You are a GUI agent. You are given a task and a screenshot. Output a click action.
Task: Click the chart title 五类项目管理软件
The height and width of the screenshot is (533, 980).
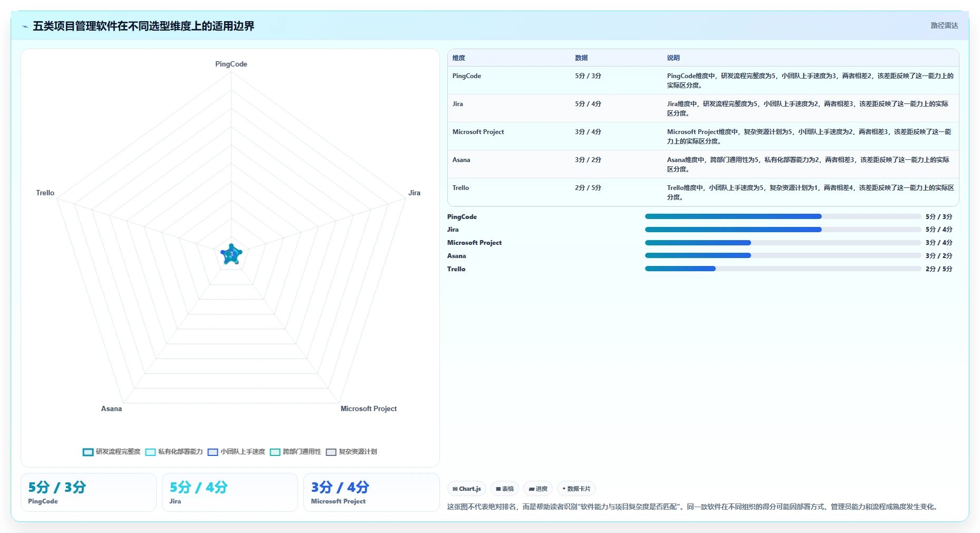[x=143, y=26]
